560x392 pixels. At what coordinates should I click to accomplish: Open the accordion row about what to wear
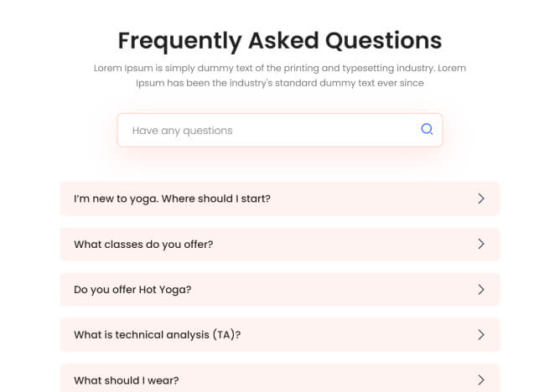335,379
